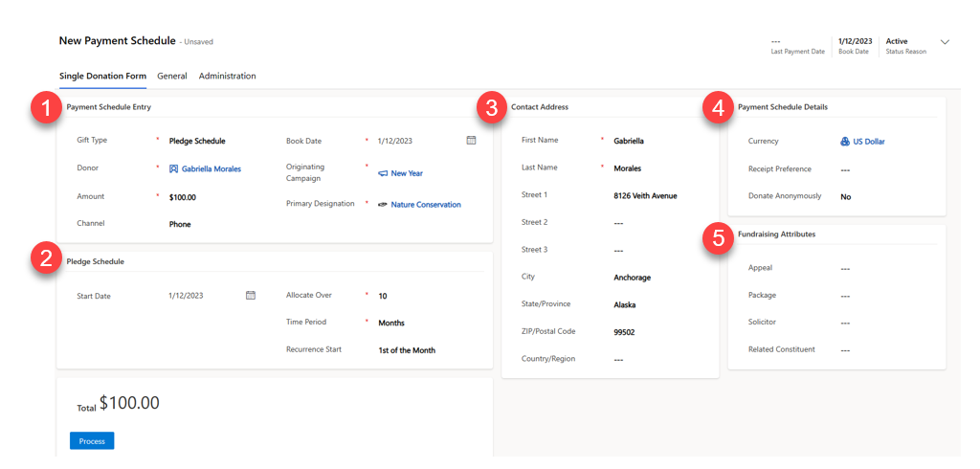Click the New Payment Schedule title

coord(118,40)
